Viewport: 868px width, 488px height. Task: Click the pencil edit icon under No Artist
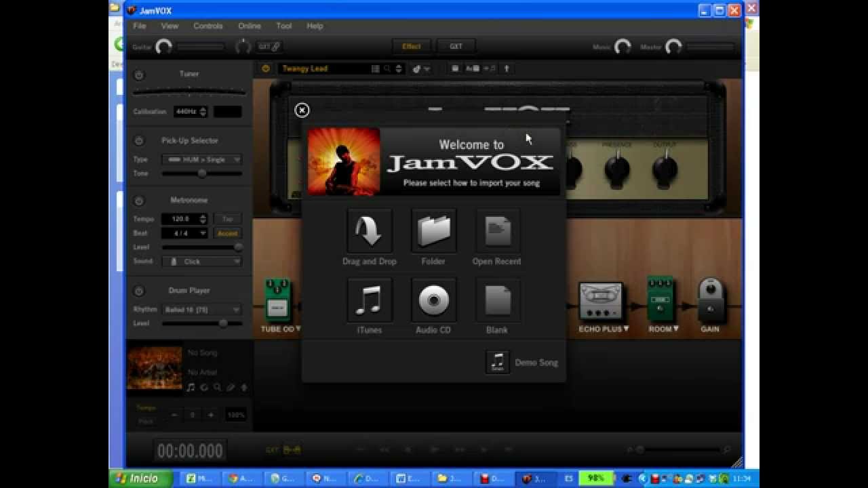tap(231, 388)
